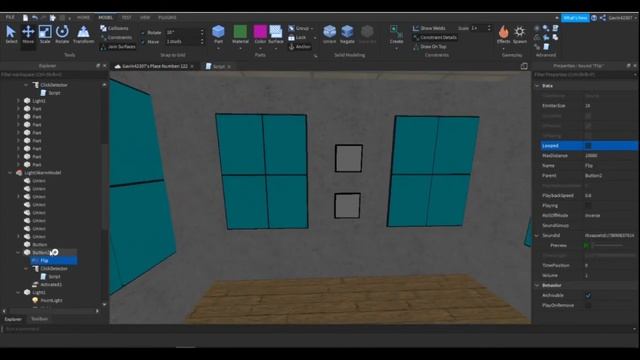Activate the Move tool
This screenshot has width=640, height=360.
pyautogui.click(x=28, y=34)
